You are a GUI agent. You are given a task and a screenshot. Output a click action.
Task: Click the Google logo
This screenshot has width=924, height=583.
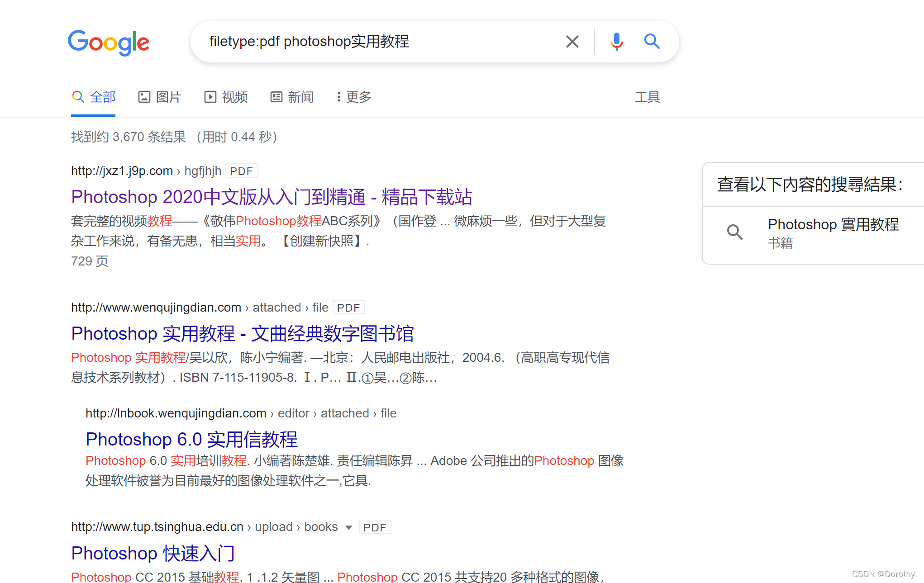pyautogui.click(x=109, y=43)
